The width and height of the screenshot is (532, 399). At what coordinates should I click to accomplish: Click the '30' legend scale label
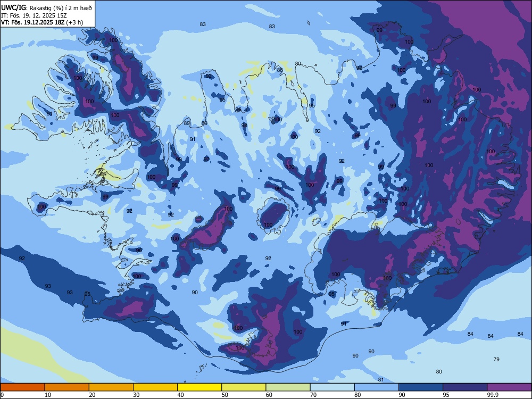pos(136,395)
